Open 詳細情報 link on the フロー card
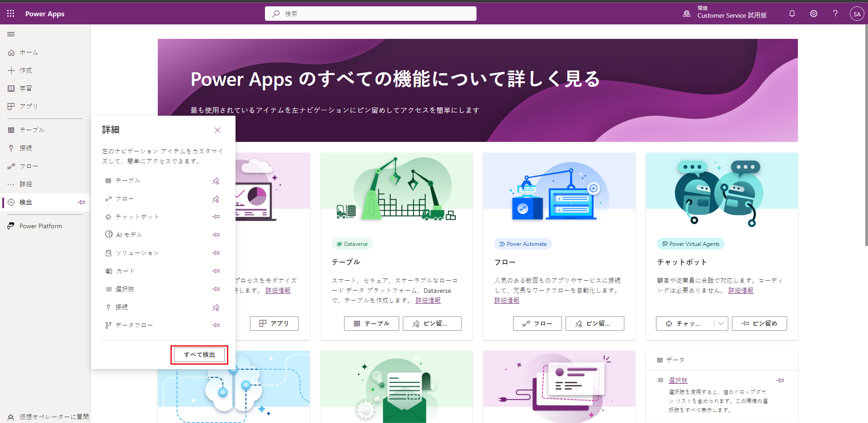Screen dimensions: 868x423 click(x=507, y=301)
